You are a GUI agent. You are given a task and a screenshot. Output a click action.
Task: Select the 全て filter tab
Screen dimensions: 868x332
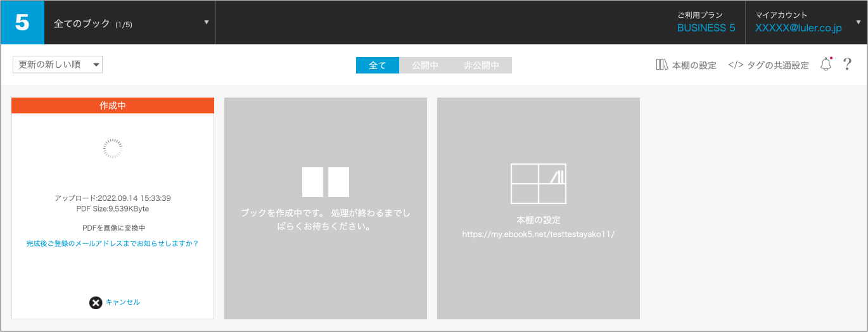[378, 65]
